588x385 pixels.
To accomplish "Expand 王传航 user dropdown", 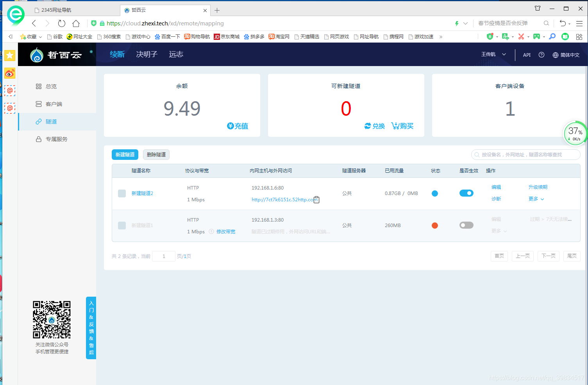I will pyautogui.click(x=493, y=54).
